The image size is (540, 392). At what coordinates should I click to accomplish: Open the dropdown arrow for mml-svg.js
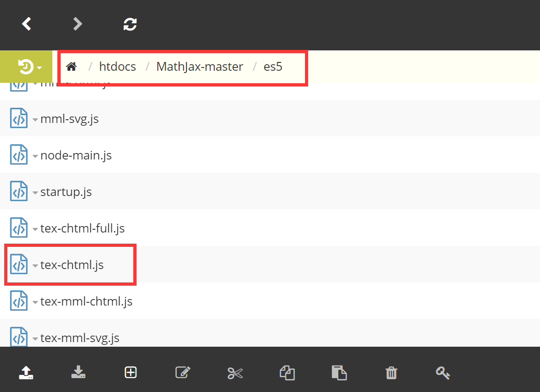(x=35, y=120)
